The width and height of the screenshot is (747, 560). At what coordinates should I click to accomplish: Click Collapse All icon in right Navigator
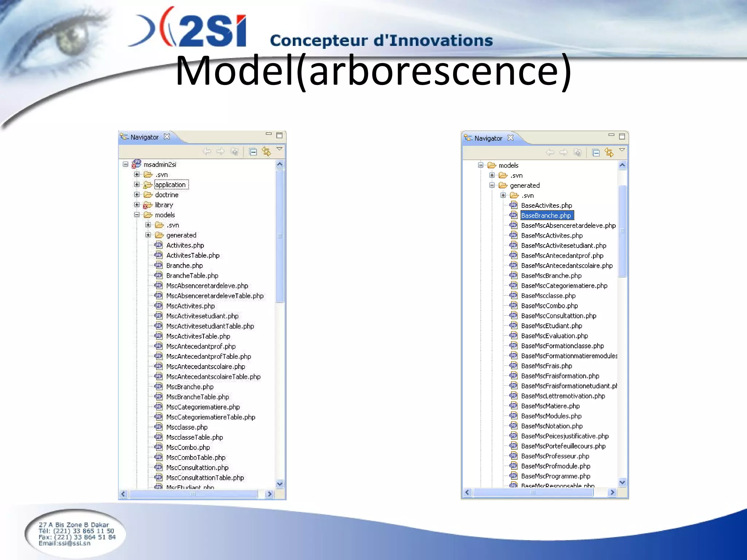coord(596,153)
